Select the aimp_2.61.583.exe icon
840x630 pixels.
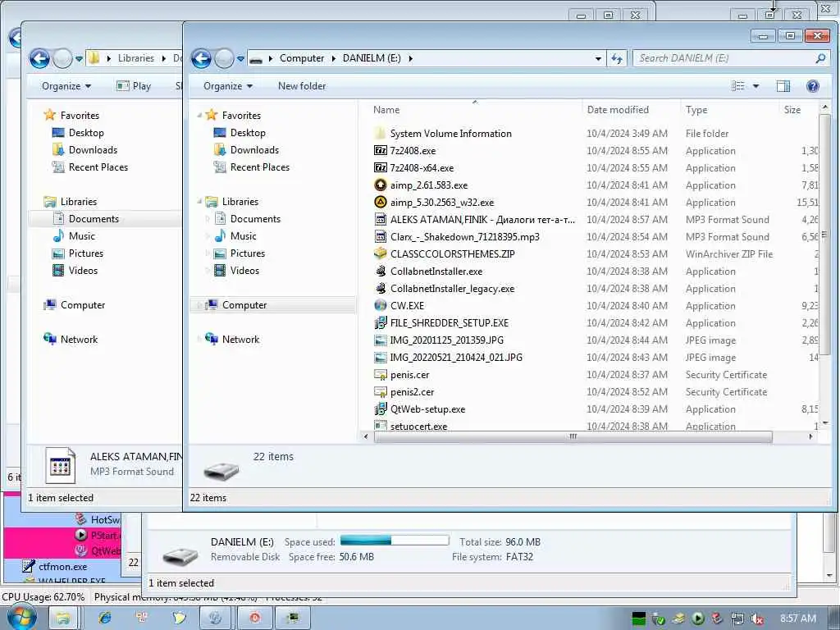[381, 185]
